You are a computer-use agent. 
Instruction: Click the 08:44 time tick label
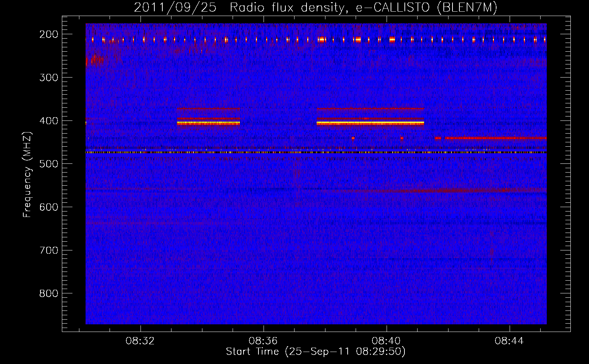tap(509, 341)
